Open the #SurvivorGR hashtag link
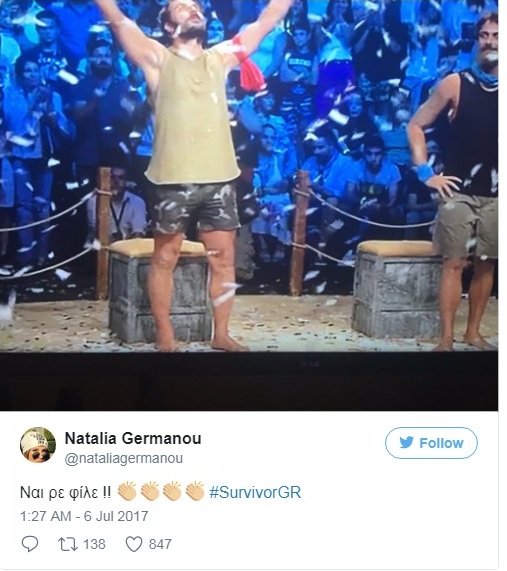Image resolution: width=507 pixels, height=571 pixels. [255, 492]
